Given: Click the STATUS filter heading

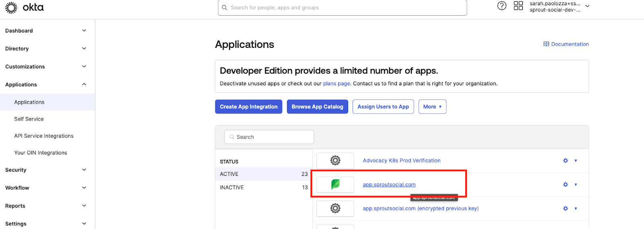Looking at the screenshot, I should (229, 162).
